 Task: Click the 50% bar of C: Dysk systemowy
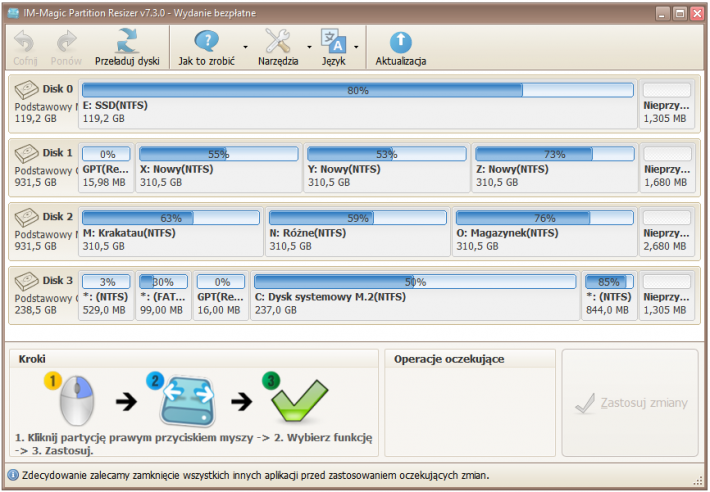coord(415,282)
